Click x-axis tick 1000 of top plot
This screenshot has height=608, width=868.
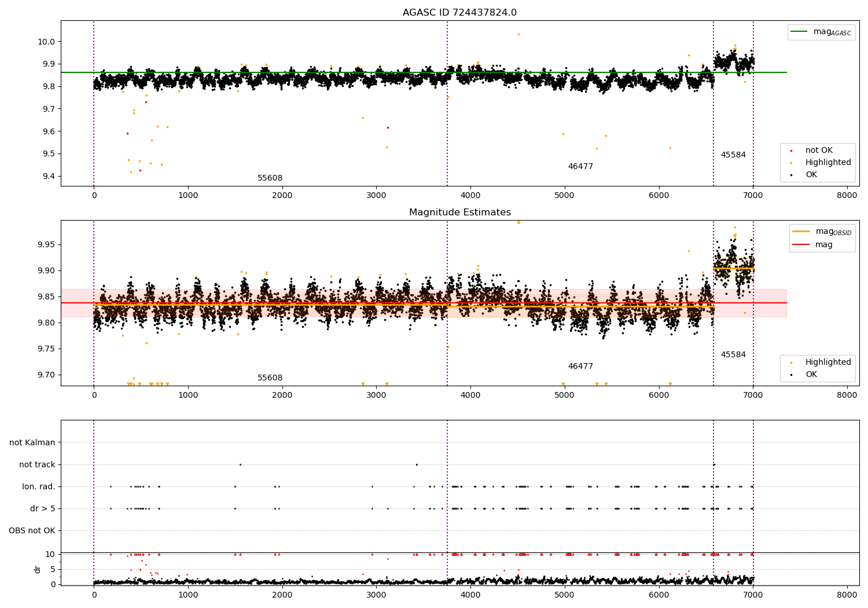pyautogui.click(x=188, y=196)
